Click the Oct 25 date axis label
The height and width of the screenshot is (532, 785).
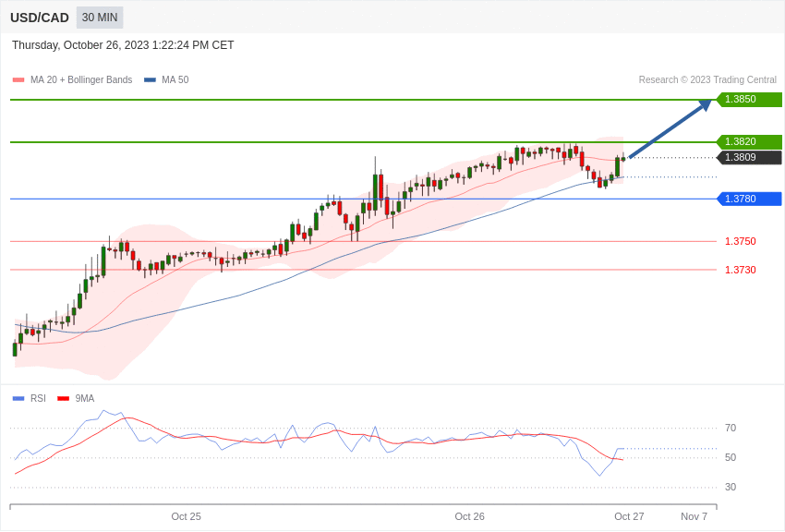coord(187,516)
